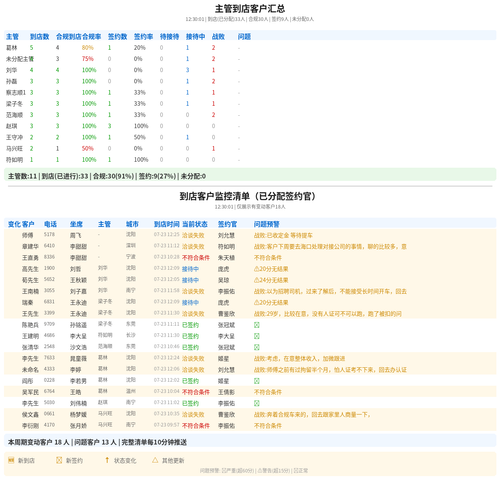The height and width of the screenshot is (493, 500).
Task: Click 不符合条件 status in phone 6764 row
Action: click(x=196, y=392)
